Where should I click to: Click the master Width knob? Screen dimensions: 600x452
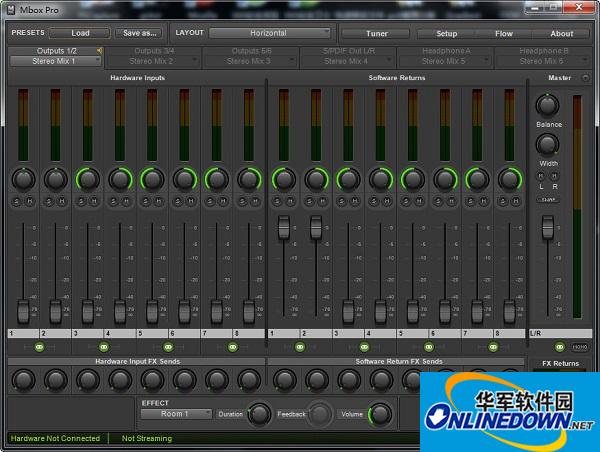[547, 144]
